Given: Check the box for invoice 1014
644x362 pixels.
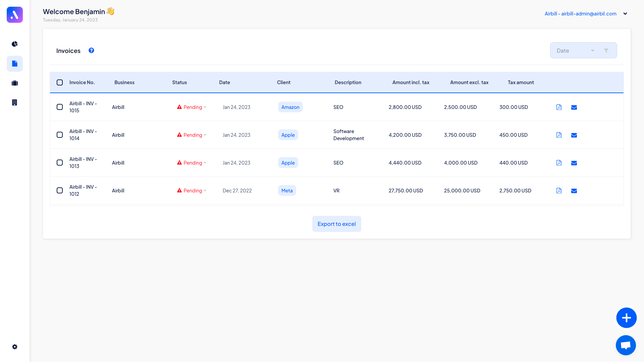Looking at the screenshot, I should pos(60,135).
